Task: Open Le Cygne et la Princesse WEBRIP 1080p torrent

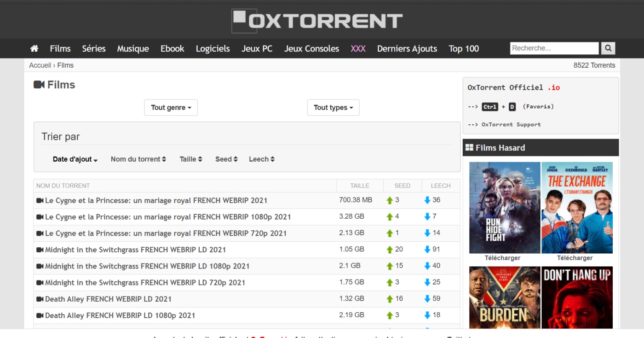Action: click(168, 217)
